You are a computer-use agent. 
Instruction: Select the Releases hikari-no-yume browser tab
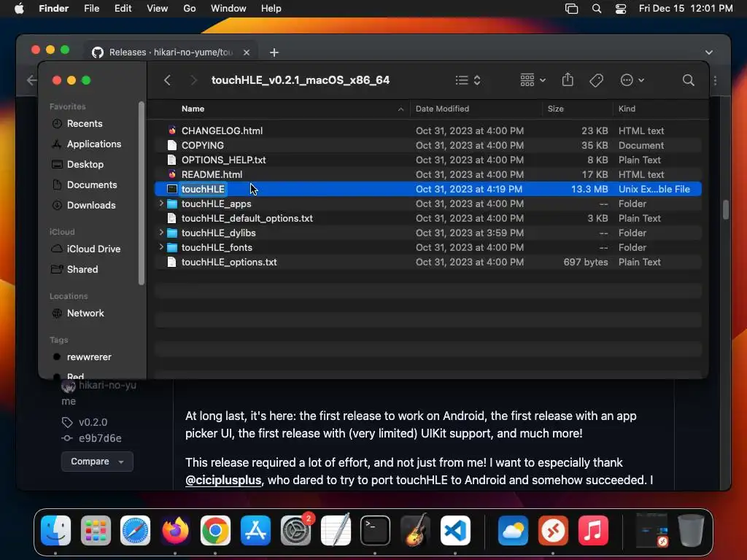[171, 52]
